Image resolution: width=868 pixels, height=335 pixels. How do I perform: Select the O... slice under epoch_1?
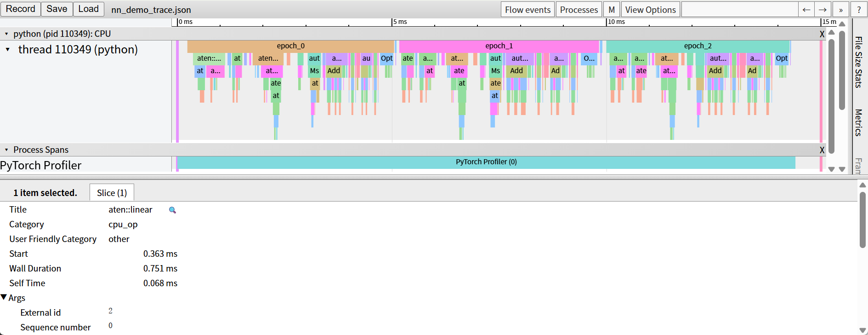pyautogui.click(x=589, y=58)
